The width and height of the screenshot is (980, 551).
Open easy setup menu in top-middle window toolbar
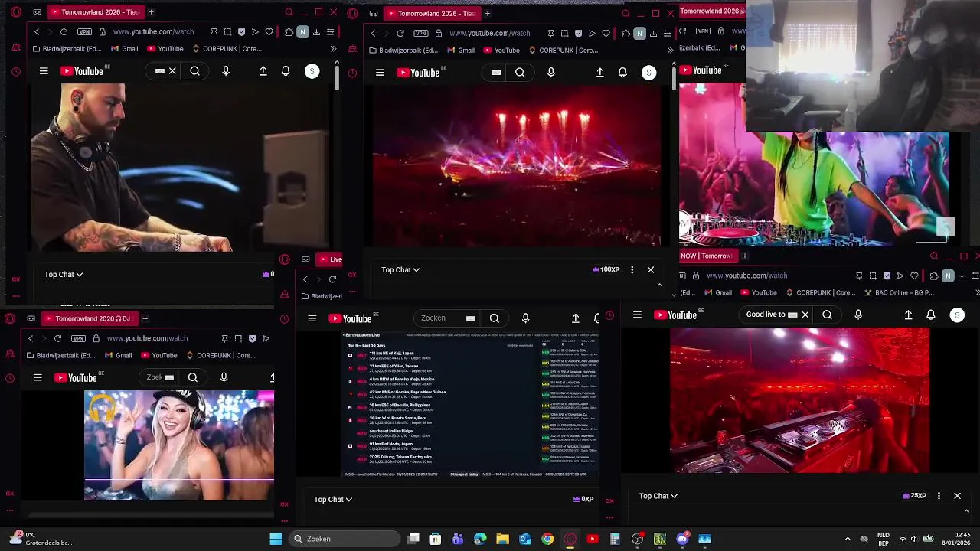pyautogui.click(x=667, y=33)
